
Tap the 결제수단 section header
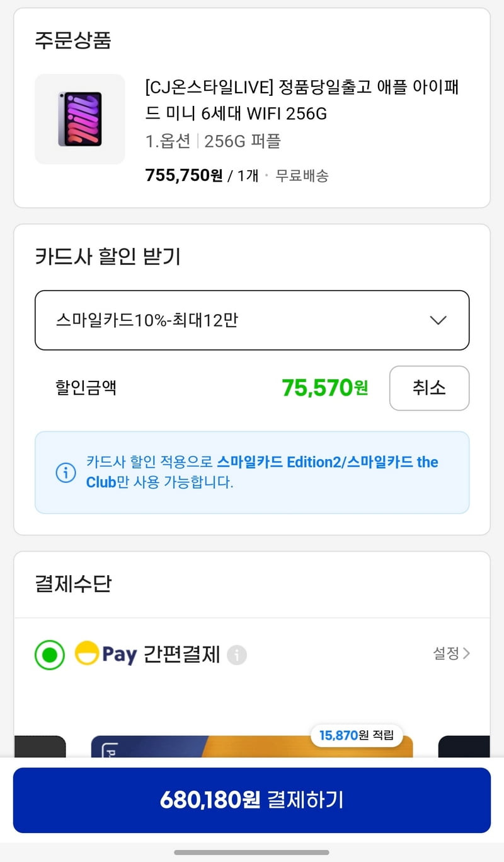73,583
